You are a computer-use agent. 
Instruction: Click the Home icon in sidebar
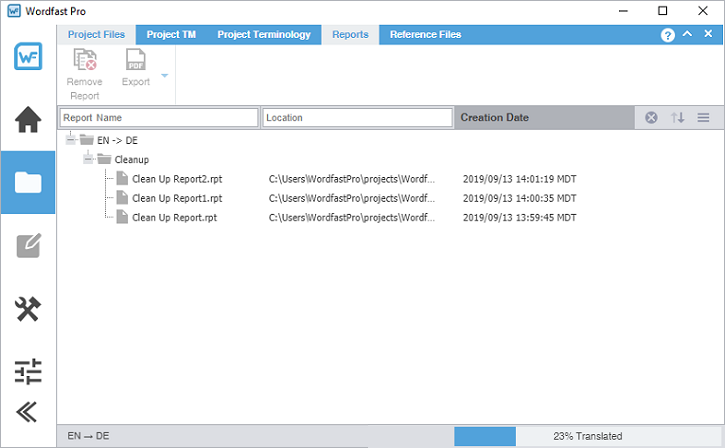(28, 120)
